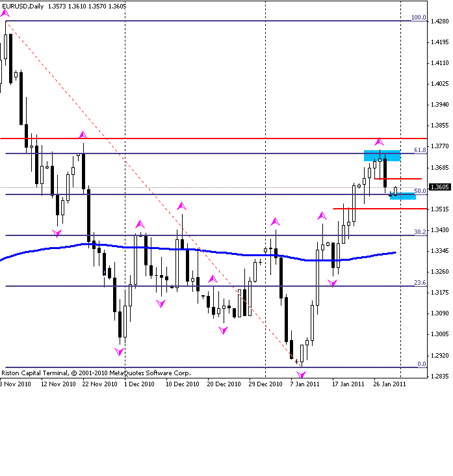This screenshot has width=453, height=476.
Task: Click the 1.3940 price axis label
Action: click(x=439, y=105)
